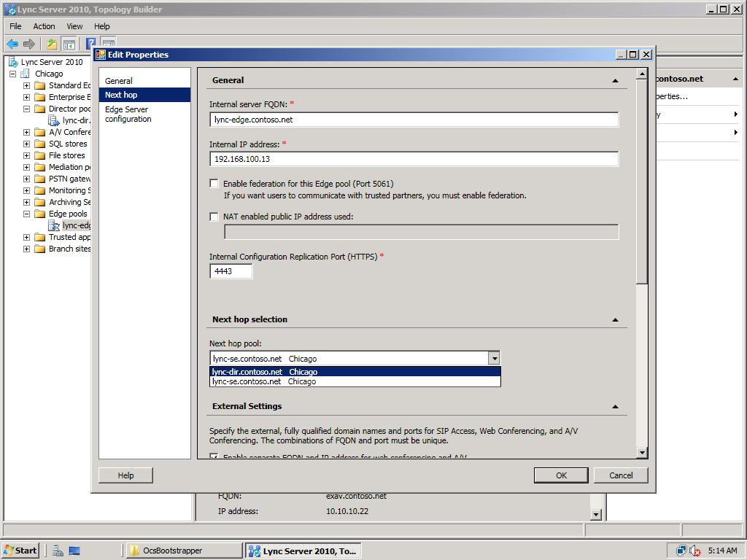Open the Help menu
Viewport: 747px width, 560px height.
pos(101,26)
